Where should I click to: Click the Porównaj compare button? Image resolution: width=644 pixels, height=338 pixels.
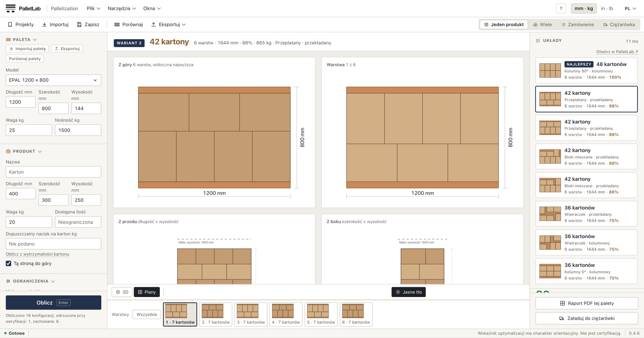(128, 24)
